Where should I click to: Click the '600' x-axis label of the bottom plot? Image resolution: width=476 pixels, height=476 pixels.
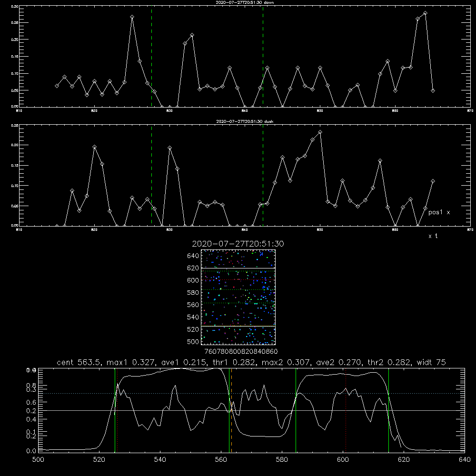tap(343, 460)
